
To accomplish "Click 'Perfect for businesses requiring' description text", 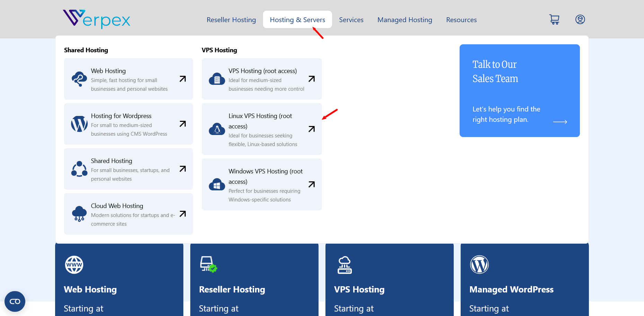I will [x=264, y=191].
